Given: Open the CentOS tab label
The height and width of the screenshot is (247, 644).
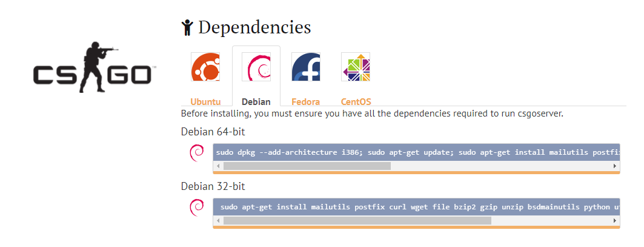Looking at the screenshot, I should click(x=356, y=102).
